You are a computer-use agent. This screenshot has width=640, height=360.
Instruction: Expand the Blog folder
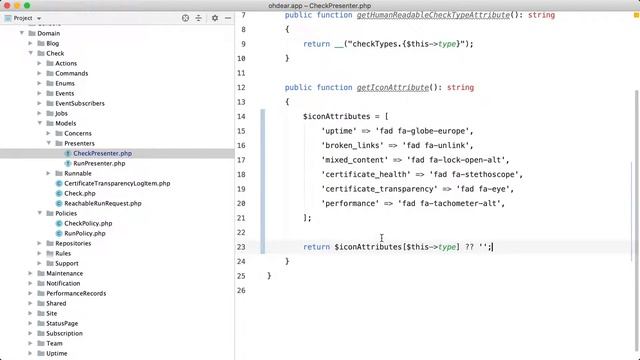point(30,43)
